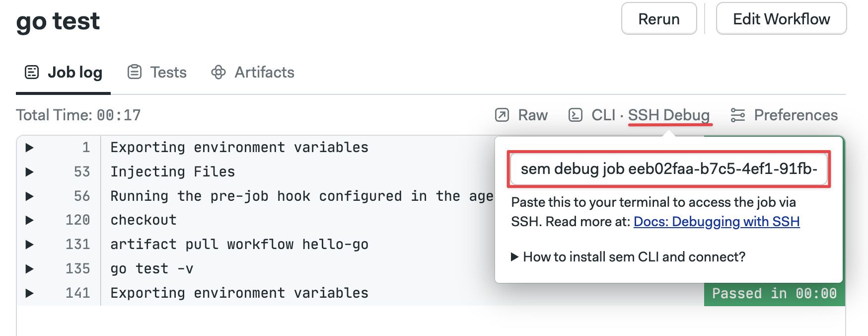Click 'artifact pull workflow hello-go' text
Screen dimensions: 868x336
click(239, 245)
